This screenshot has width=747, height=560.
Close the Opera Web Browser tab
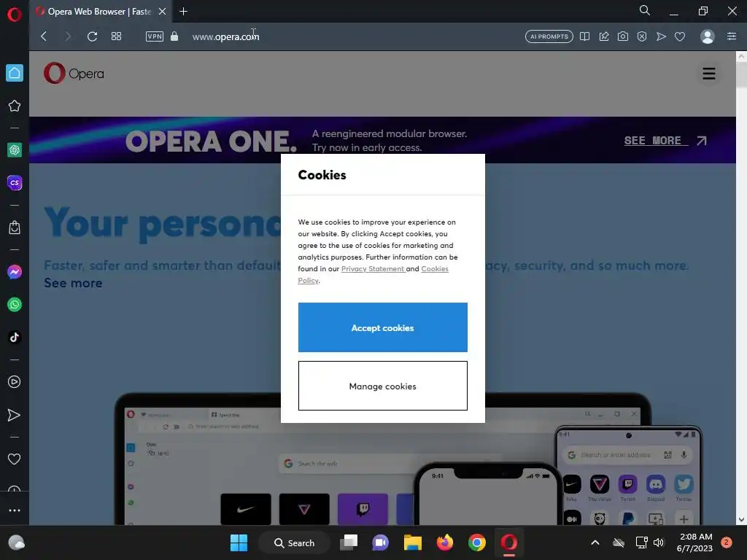[x=163, y=11]
